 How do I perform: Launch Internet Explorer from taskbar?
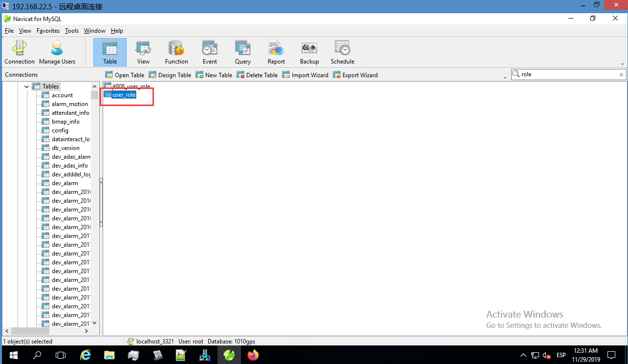(86, 355)
